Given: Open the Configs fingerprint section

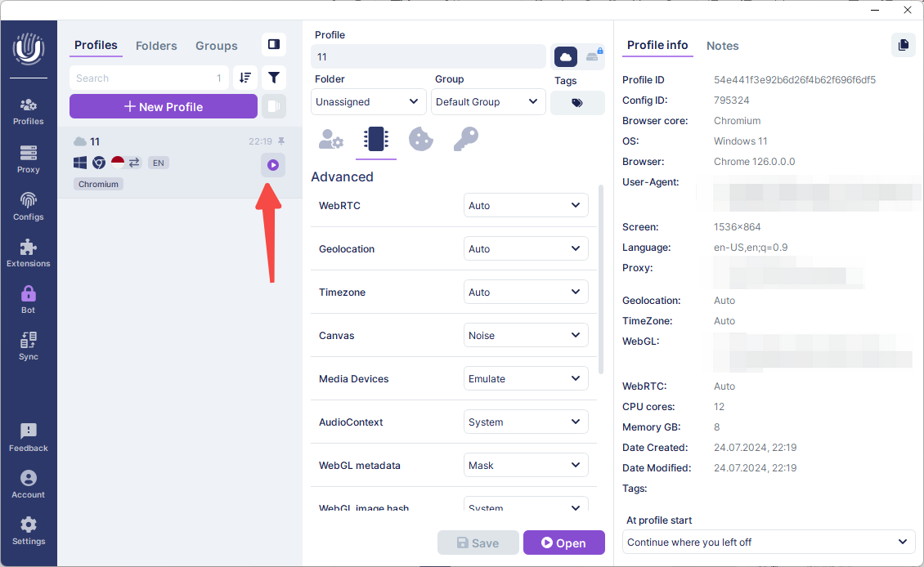Looking at the screenshot, I should (29, 206).
